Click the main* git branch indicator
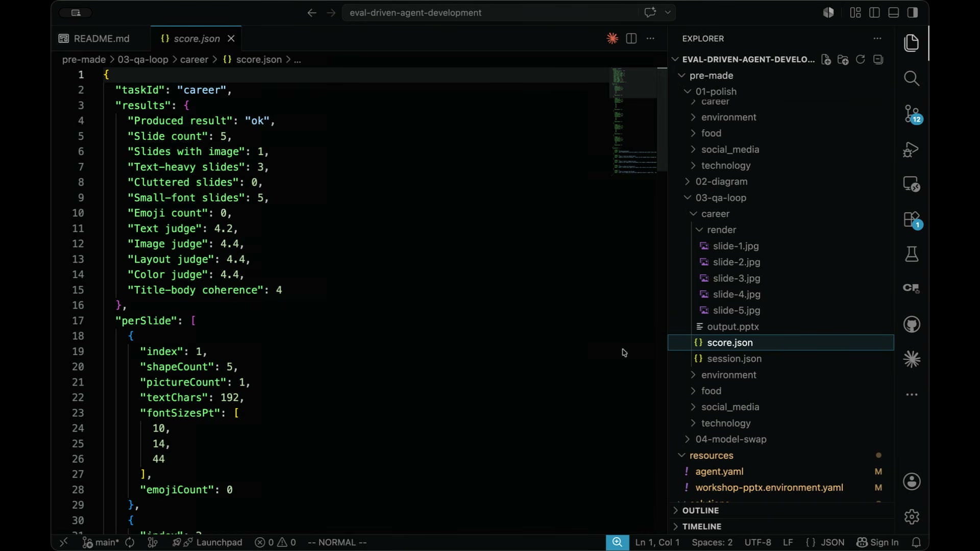This screenshot has height=551, width=980. pos(101,542)
